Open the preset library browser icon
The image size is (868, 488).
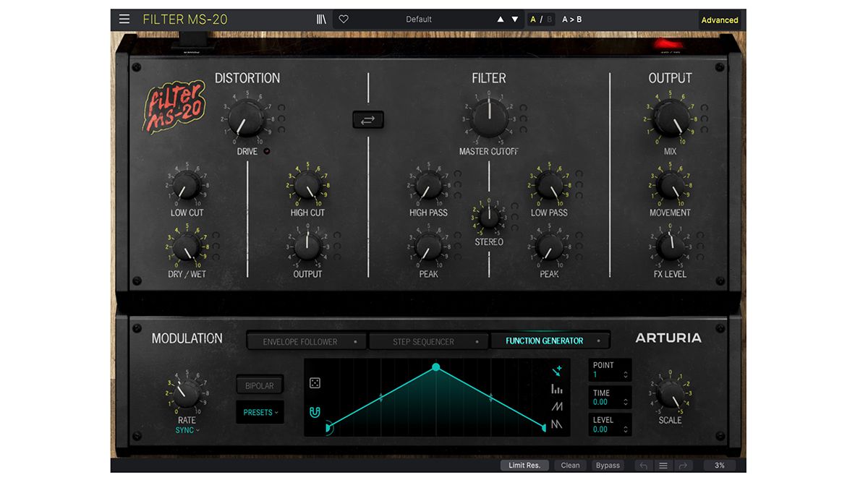point(322,20)
